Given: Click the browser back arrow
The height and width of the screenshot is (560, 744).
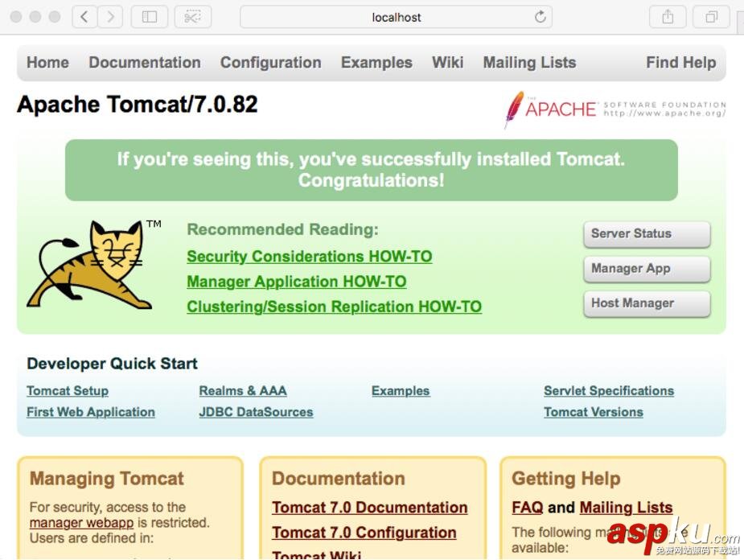Looking at the screenshot, I should coord(84,16).
